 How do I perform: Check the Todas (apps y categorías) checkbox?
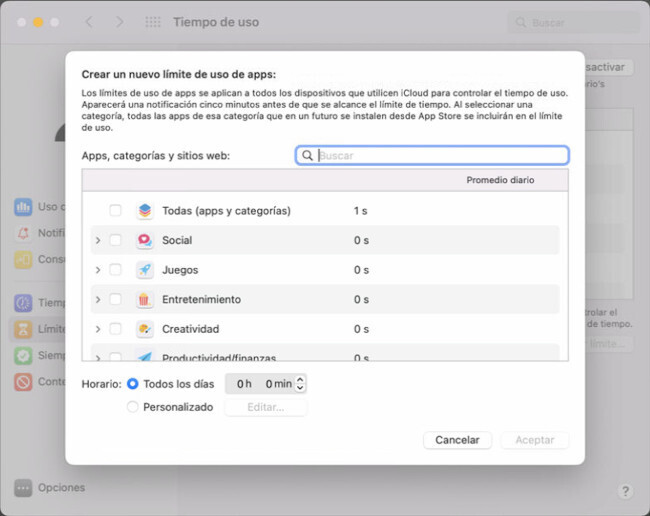click(x=115, y=211)
